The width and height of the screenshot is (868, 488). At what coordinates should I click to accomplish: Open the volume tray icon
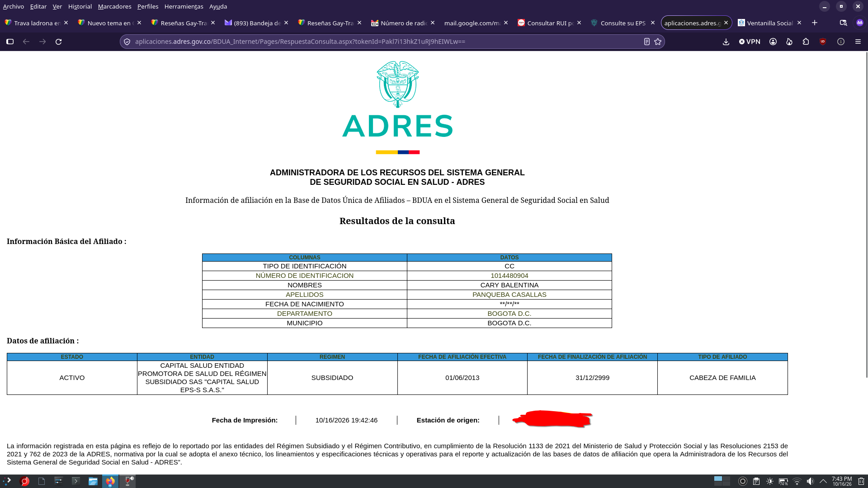click(x=810, y=481)
